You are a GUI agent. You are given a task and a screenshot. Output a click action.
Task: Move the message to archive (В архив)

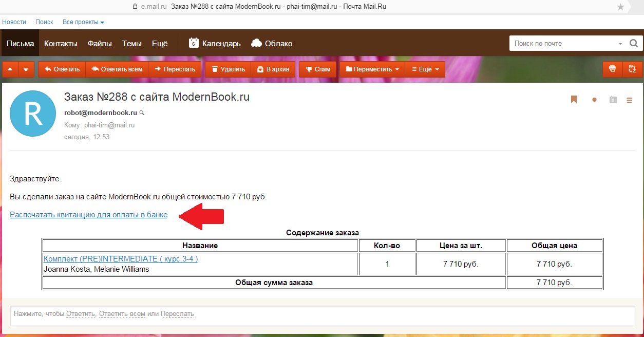[273, 69]
